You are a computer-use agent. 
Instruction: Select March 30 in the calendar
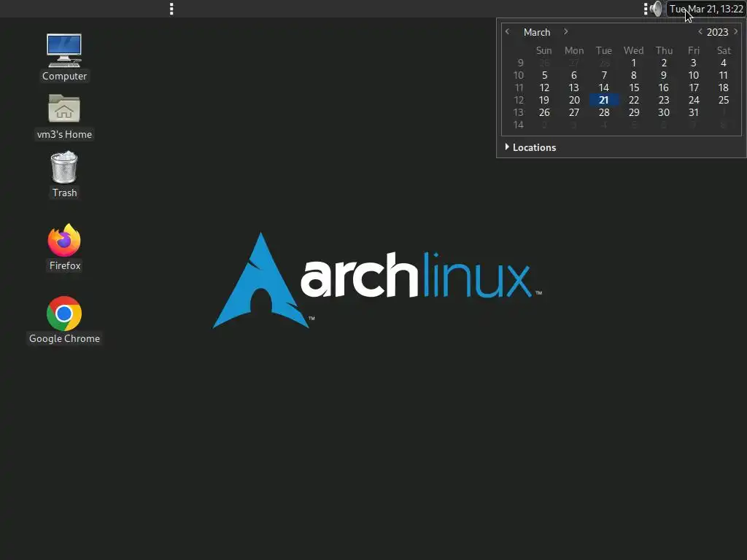(664, 112)
